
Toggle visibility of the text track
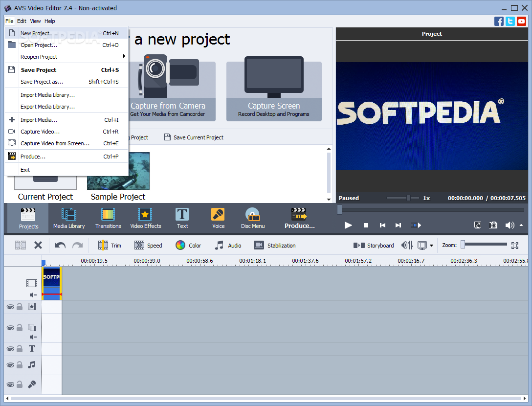pos(10,349)
